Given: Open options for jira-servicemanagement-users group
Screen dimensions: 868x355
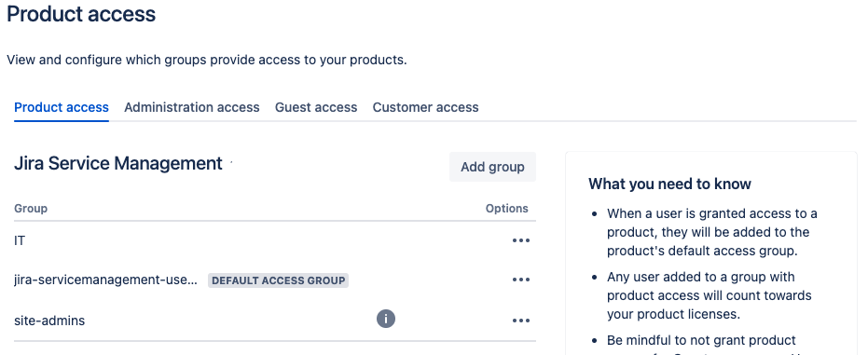Looking at the screenshot, I should pyautogui.click(x=521, y=280).
